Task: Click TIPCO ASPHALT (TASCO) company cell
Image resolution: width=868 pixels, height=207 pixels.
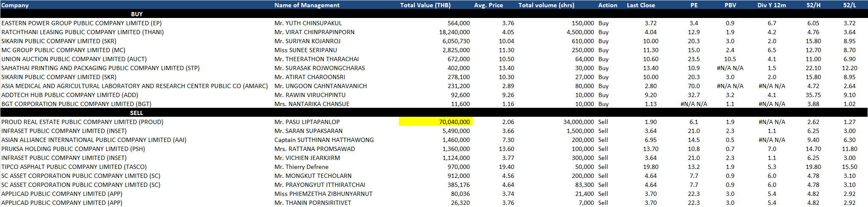Action: [x=74, y=167]
